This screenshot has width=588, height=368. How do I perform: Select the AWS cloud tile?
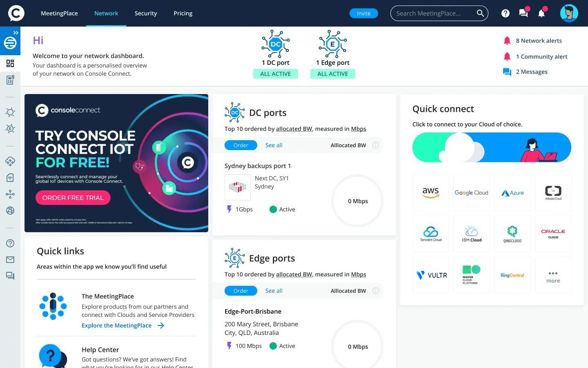[430, 193]
